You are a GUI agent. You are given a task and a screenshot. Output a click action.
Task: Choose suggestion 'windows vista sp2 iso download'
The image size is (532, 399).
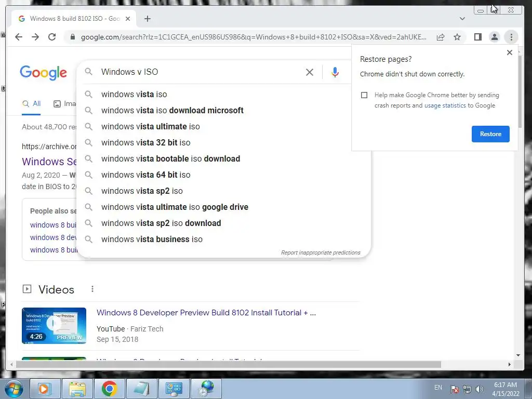(224, 223)
